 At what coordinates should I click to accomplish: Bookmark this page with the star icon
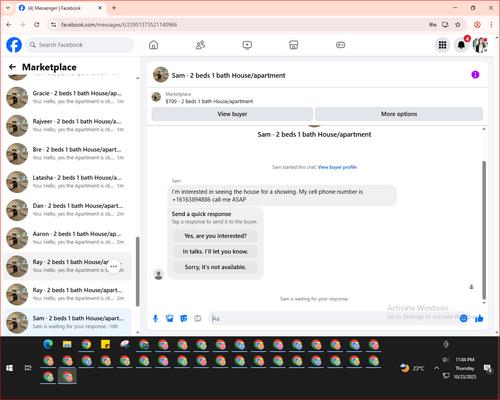point(458,25)
